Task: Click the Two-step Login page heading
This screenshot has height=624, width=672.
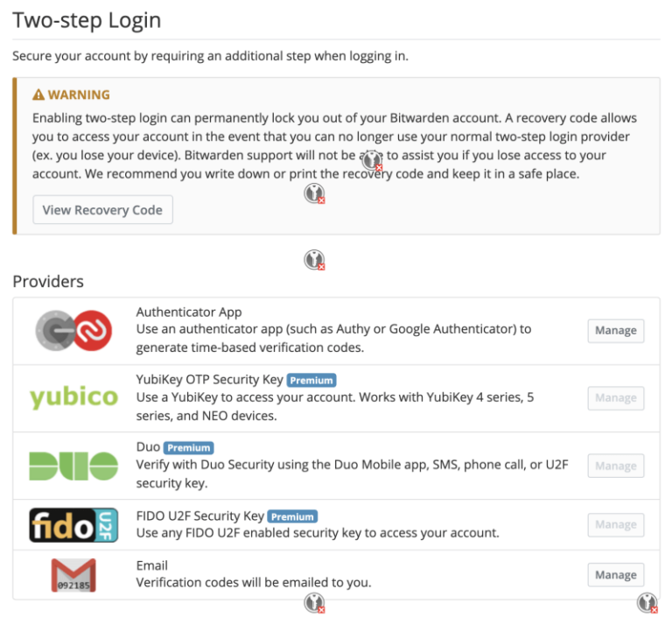Action: [87, 19]
